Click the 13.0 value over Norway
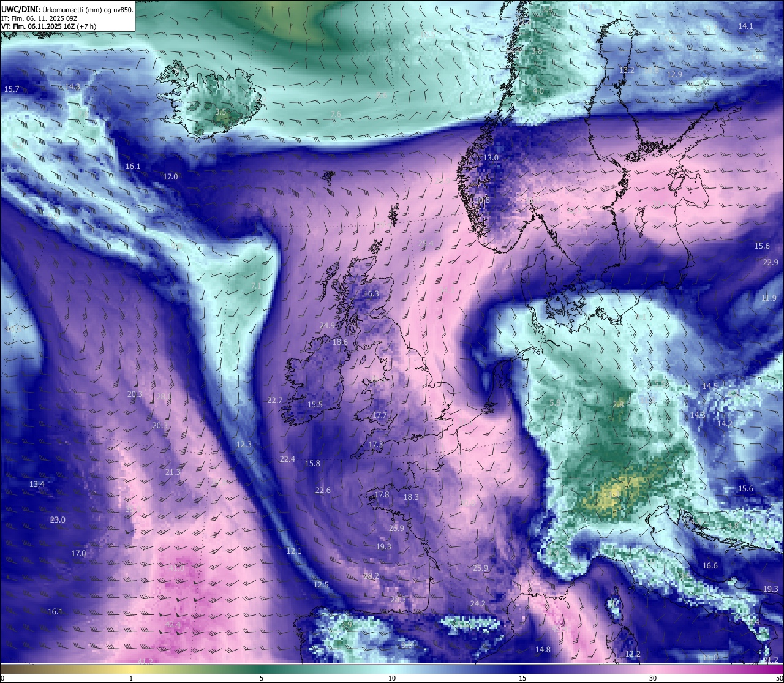The image size is (784, 683). point(491,157)
